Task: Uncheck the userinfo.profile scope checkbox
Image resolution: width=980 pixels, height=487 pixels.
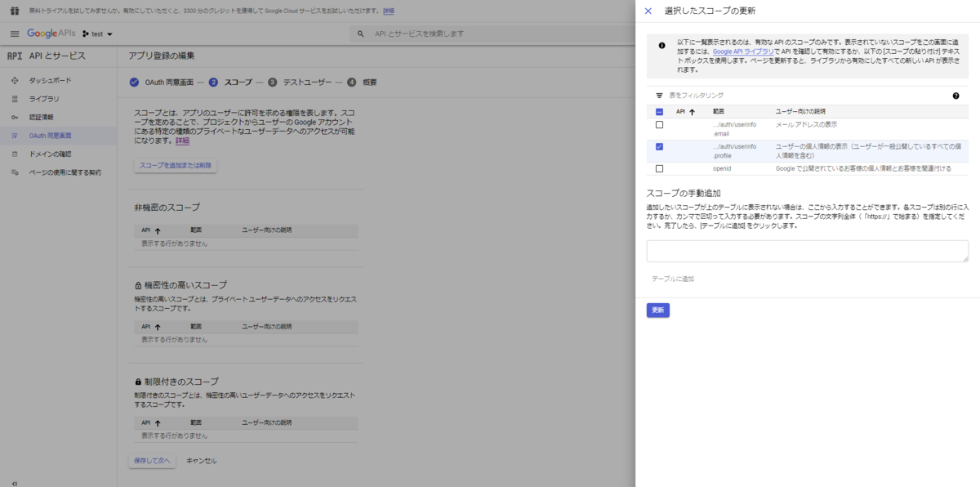Action: click(659, 147)
